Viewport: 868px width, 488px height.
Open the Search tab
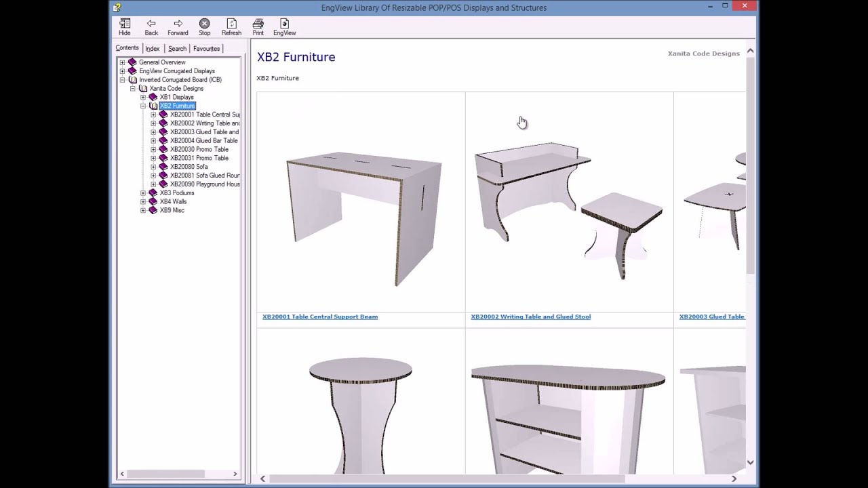pyautogui.click(x=177, y=49)
